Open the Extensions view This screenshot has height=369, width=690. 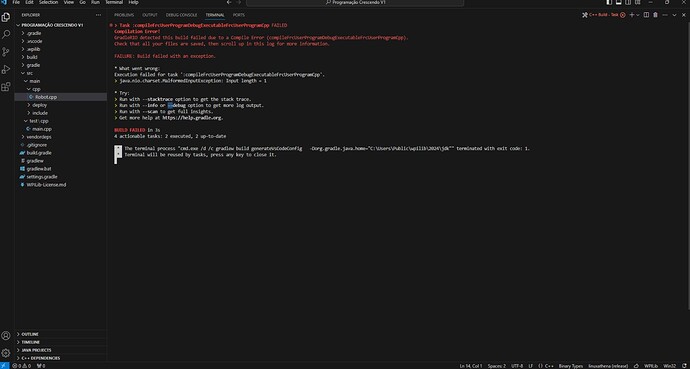[6, 87]
